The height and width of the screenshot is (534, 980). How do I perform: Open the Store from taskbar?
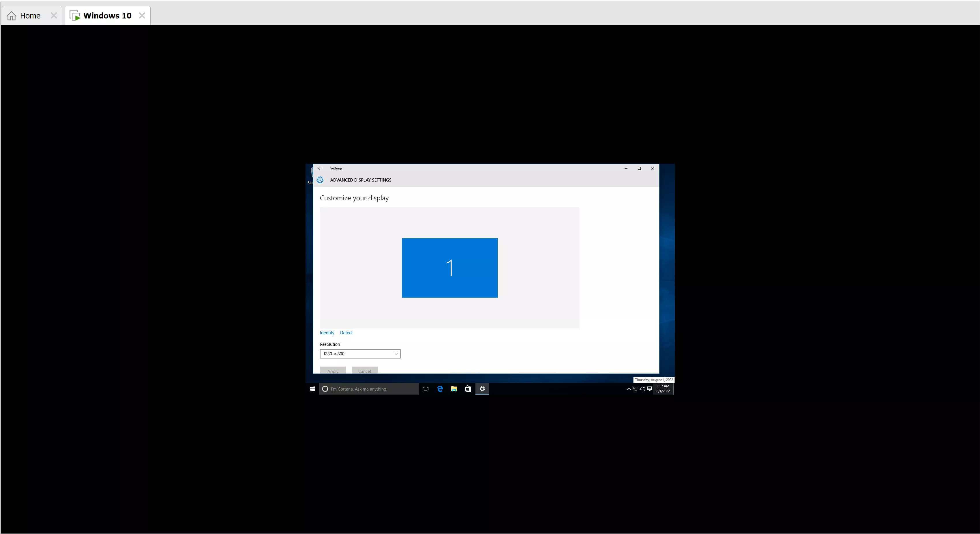(468, 389)
